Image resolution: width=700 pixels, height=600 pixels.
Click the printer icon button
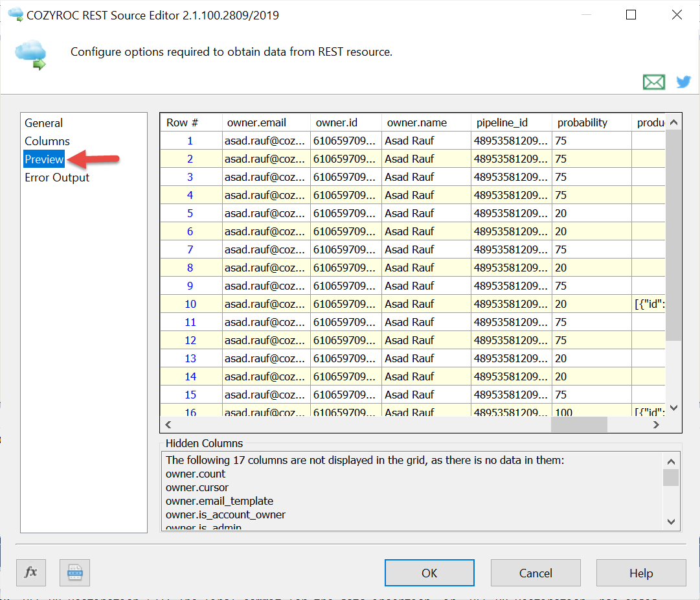[74, 572]
